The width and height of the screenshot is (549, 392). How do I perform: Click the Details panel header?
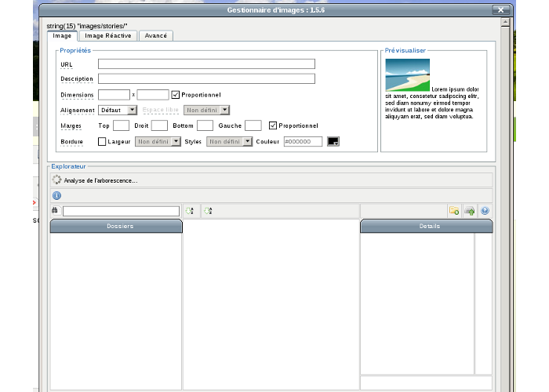tap(426, 227)
